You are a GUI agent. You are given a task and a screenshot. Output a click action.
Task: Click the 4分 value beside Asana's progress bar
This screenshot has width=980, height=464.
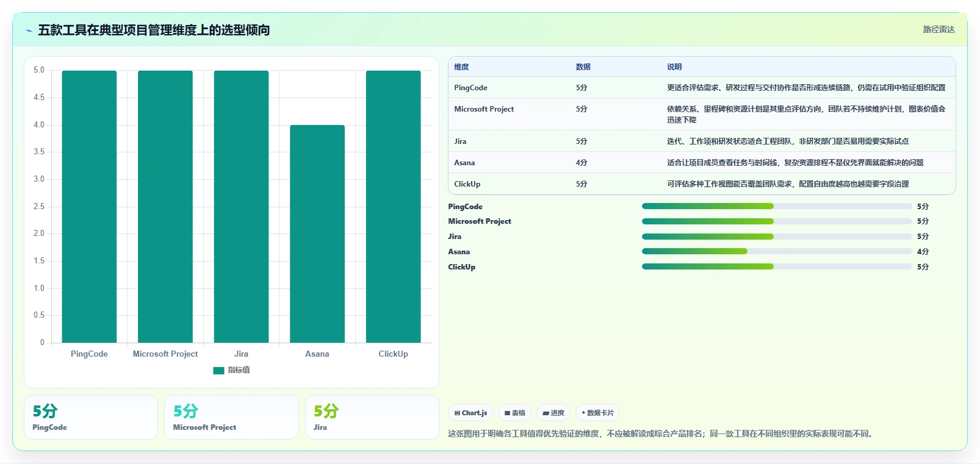click(923, 252)
